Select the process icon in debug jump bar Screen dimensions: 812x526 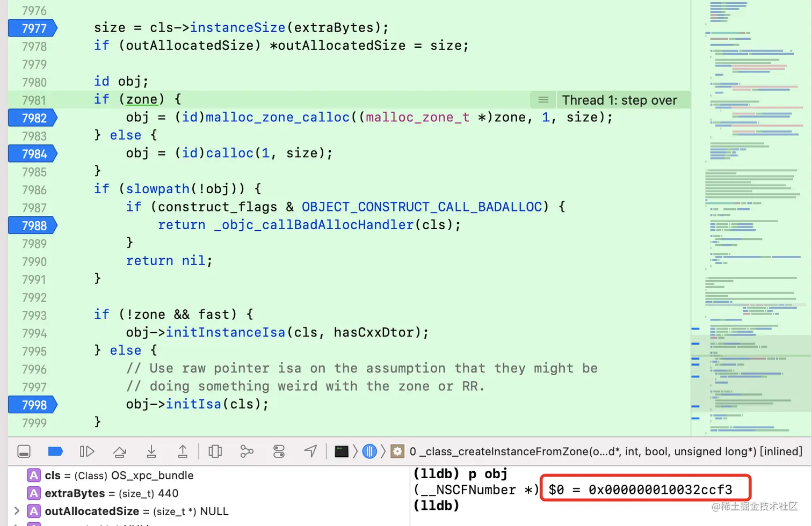pyautogui.click(x=342, y=451)
